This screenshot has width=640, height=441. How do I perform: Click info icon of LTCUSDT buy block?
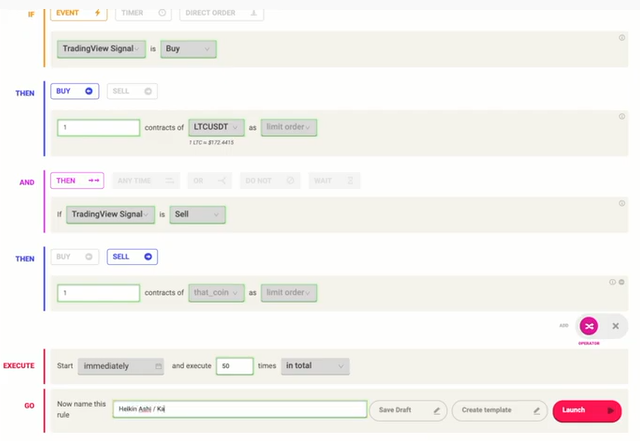click(622, 116)
